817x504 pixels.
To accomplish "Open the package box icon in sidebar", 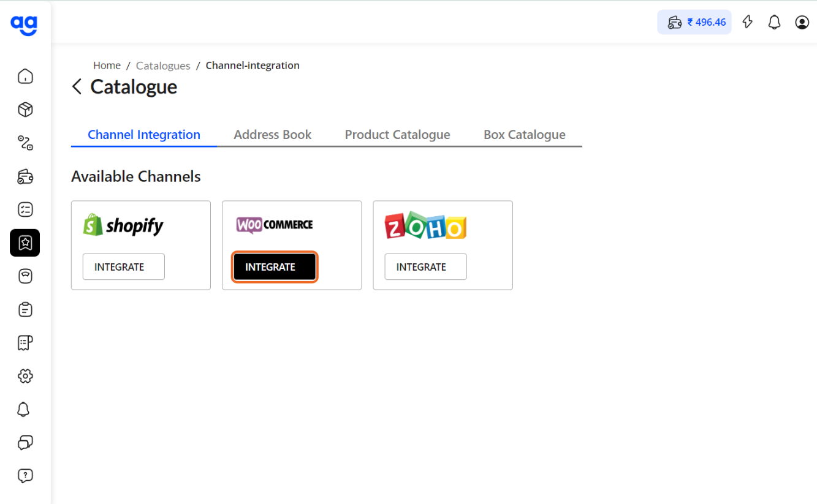I will (25, 110).
